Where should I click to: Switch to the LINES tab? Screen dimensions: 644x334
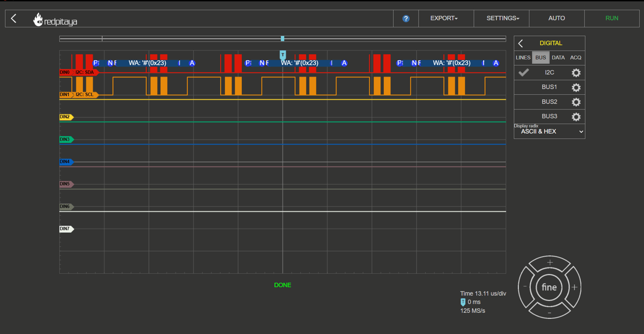pyautogui.click(x=523, y=58)
